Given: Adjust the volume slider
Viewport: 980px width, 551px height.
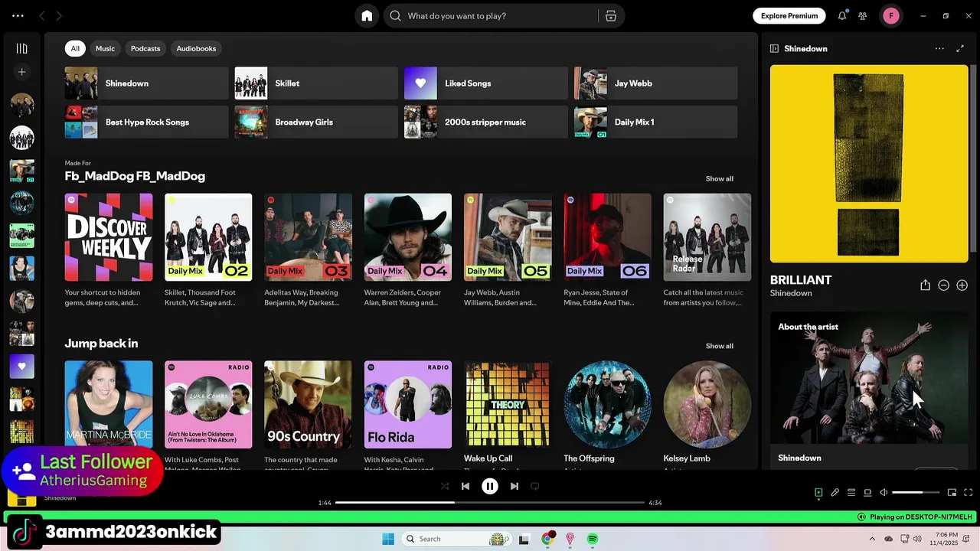Looking at the screenshot, I should 916,493.
